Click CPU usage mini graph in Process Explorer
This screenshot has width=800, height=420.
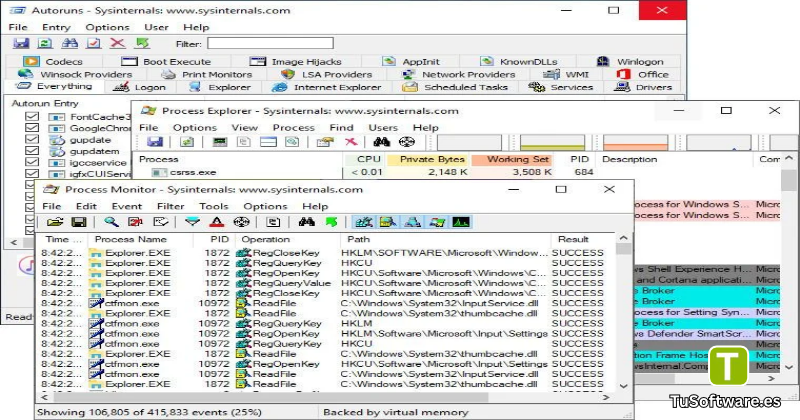tap(469, 142)
